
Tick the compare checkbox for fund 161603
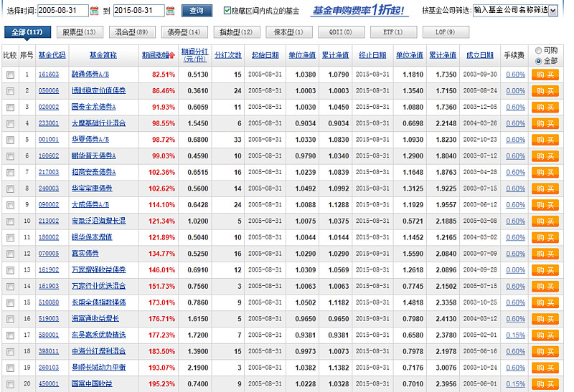click(10, 75)
